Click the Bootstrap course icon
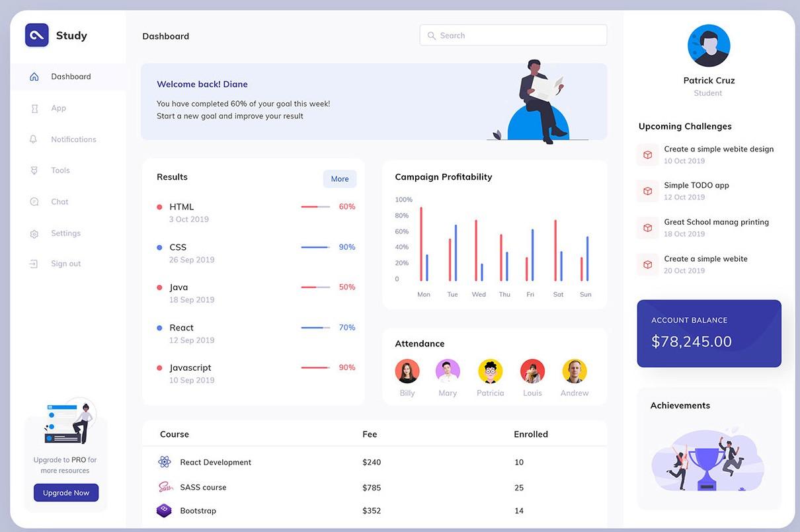 164,511
